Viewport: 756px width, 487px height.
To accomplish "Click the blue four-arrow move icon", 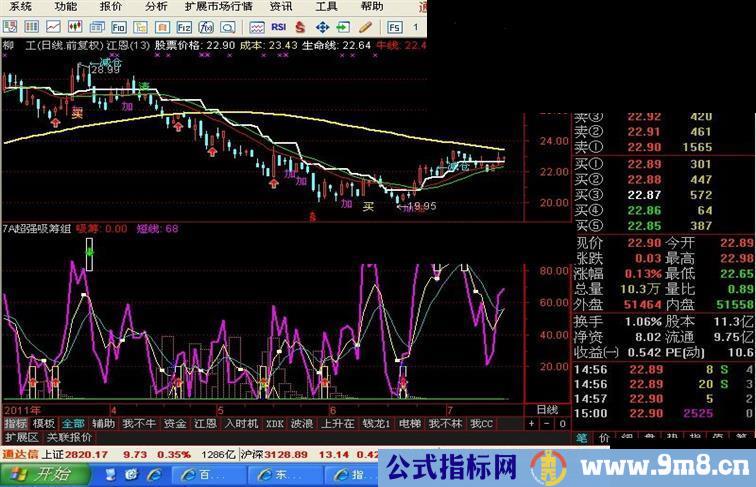I will (322, 27).
